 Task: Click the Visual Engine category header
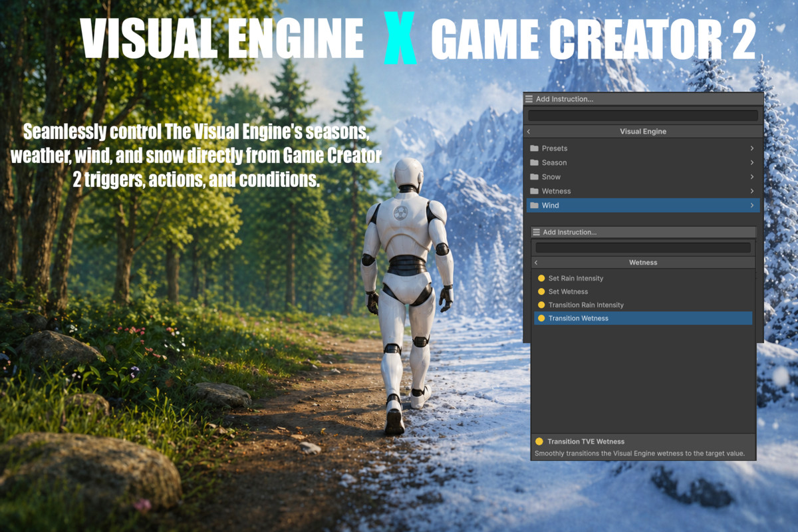point(643,132)
